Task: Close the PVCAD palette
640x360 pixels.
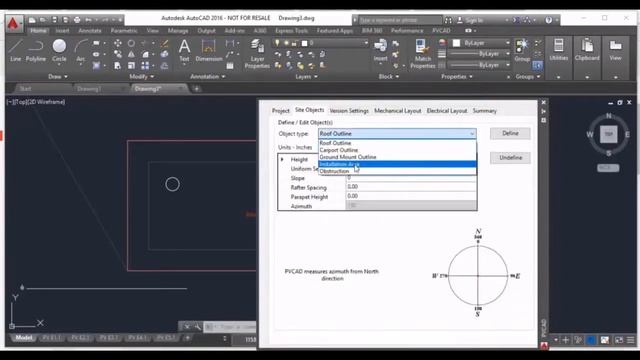Action: [543, 102]
